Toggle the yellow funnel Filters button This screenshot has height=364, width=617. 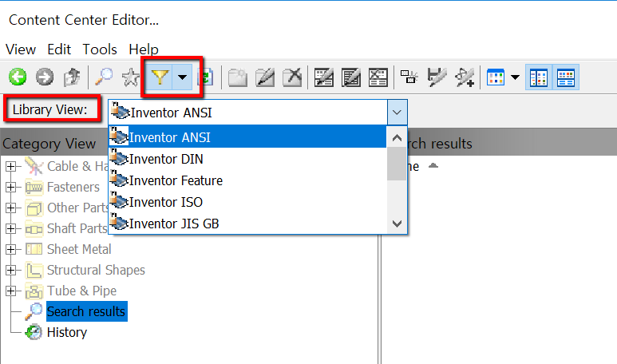(160, 77)
